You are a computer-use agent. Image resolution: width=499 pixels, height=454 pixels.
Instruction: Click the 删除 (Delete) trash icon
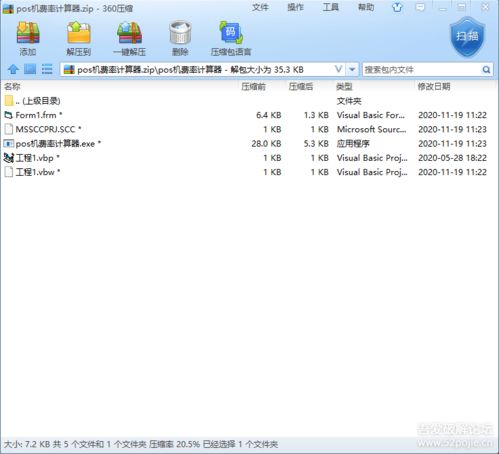click(180, 33)
